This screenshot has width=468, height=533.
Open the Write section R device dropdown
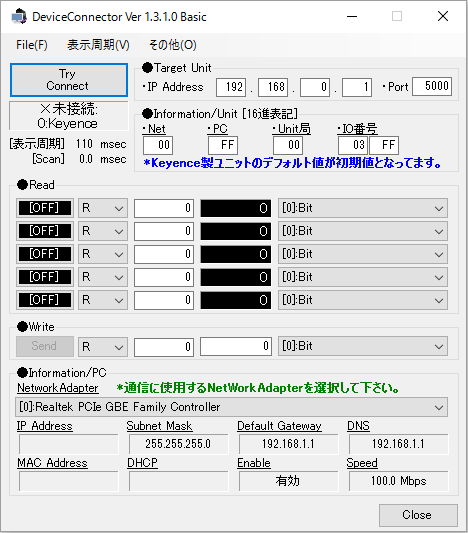(103, 347)
